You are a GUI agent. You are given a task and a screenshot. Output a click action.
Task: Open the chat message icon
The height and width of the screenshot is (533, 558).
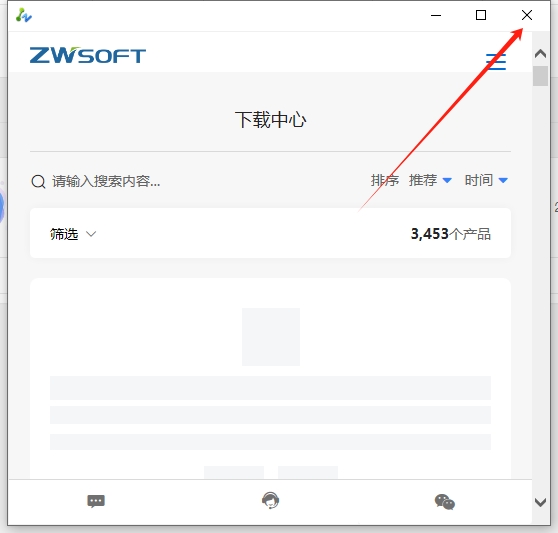click(96, 501)
